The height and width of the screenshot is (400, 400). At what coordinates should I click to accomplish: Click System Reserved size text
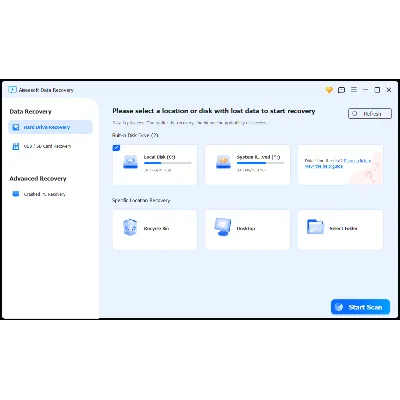tap(250, 170)
